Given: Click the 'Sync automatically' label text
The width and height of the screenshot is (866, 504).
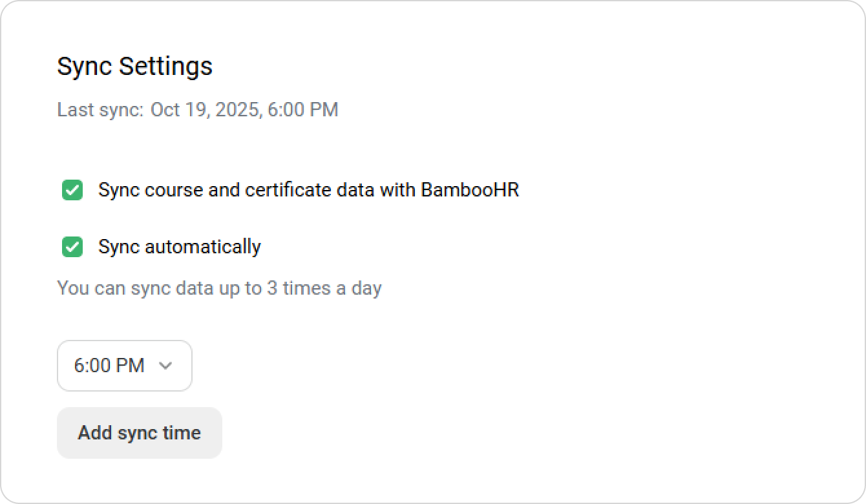Looking at the screenshot, I should coord(179,247).
